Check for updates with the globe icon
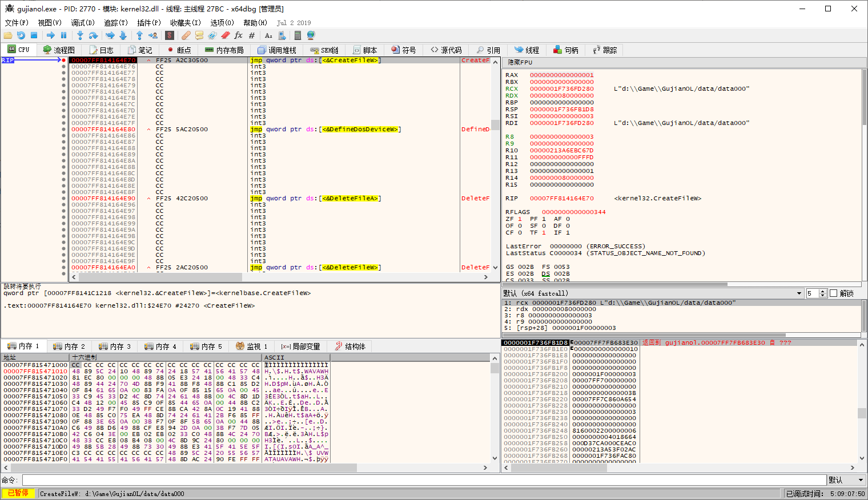The width and height of the screenshot is (868, 500). coord(311,35)
